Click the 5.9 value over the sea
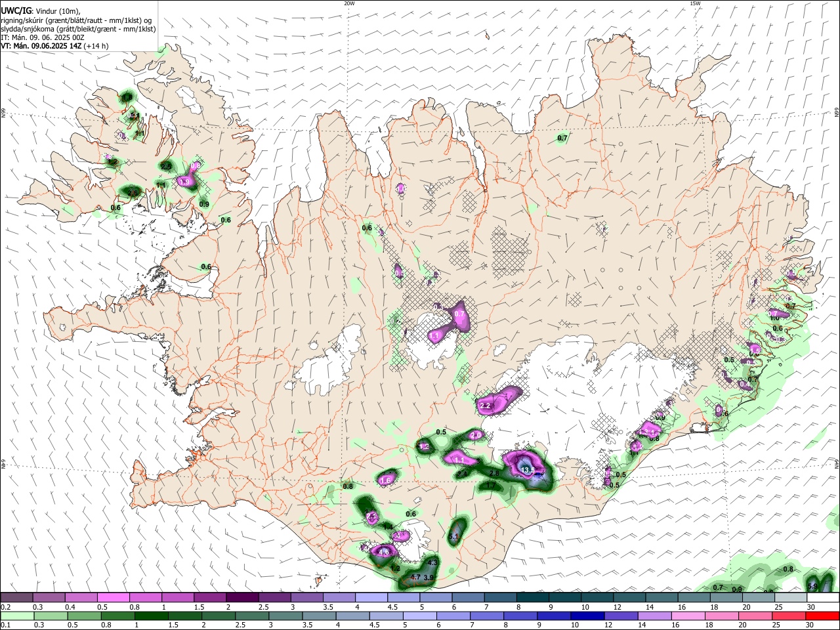Viewport: 840px width, 630px height. point(812,586)
